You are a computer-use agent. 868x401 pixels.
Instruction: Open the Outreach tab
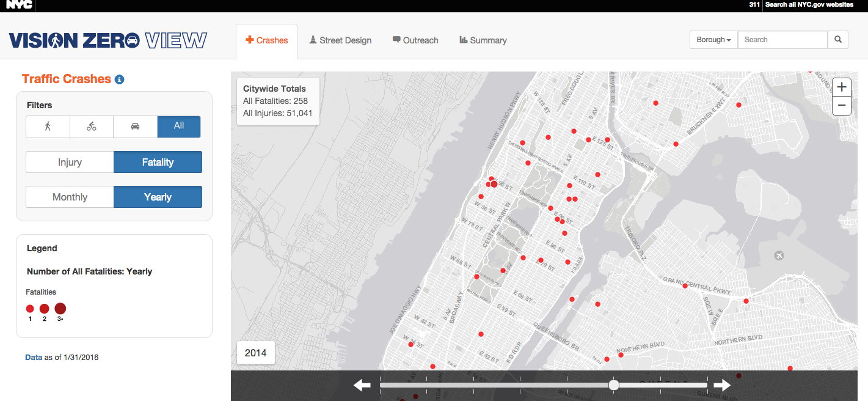pyautogui.click(x=415, y=41)
